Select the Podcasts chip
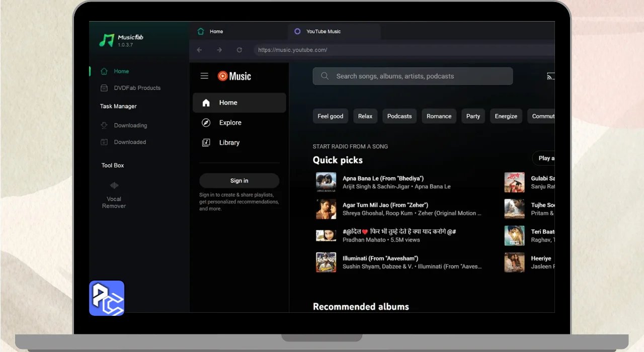Image resolution: width=644 pixels, height=352 pixels. coord(399,116)
